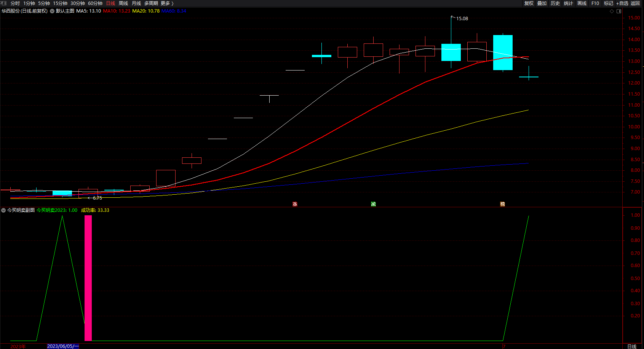Open the 多周期 multi-period view
Viewport: 644px width, 349px height.
tap(151, 3)
